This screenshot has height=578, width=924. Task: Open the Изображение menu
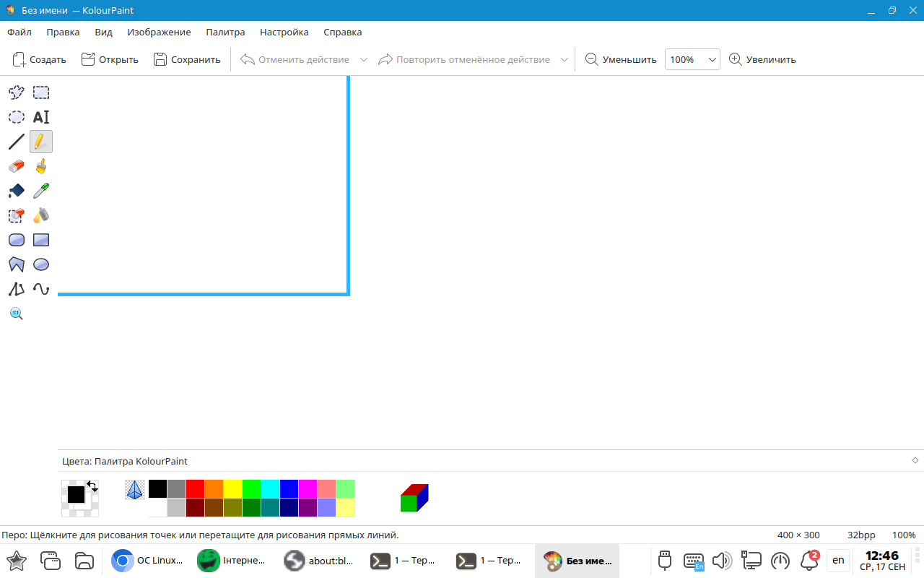click(x=159, y=33)
